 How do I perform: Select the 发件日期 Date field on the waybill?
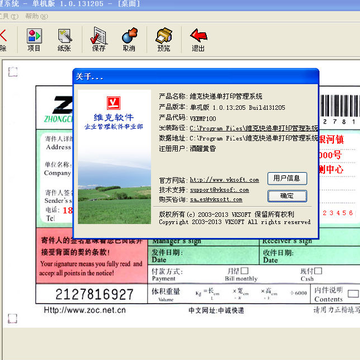point(203,256)
